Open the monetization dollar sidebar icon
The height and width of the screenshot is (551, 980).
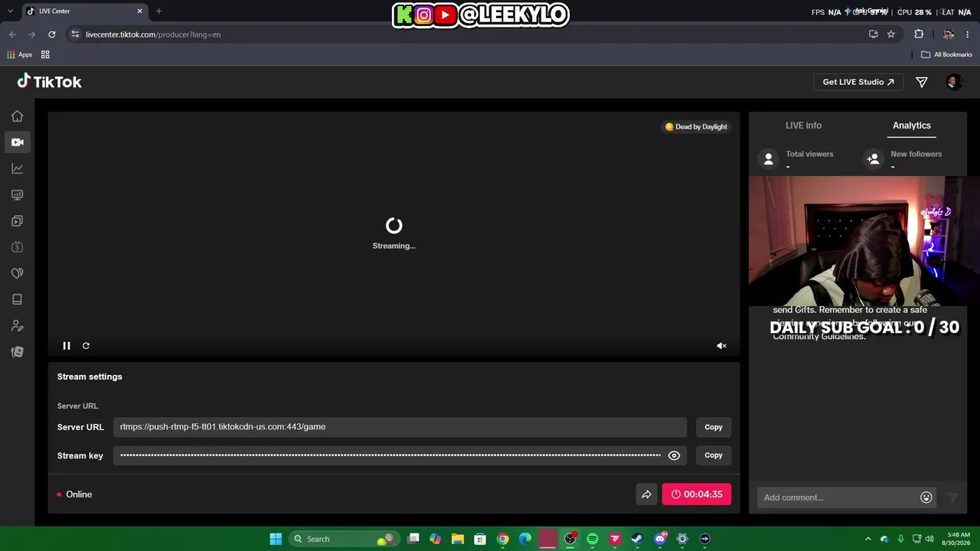tap(17, 247)
